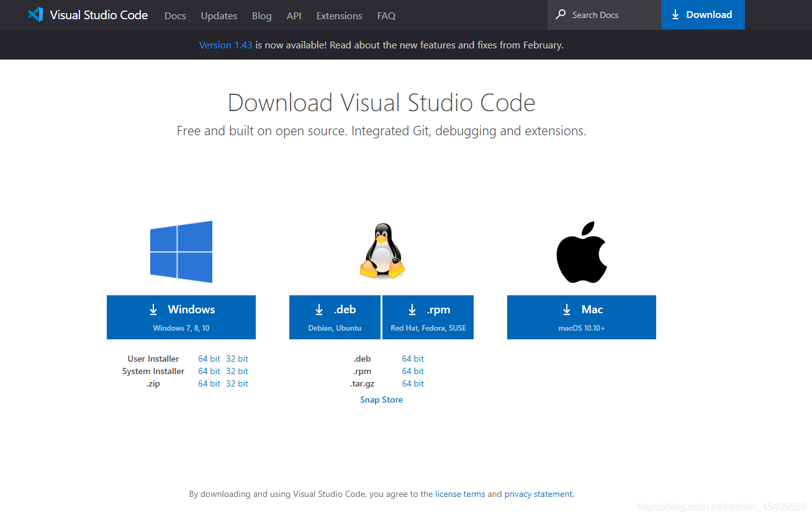Click the arrow icon in Windows button

point(153,310)
